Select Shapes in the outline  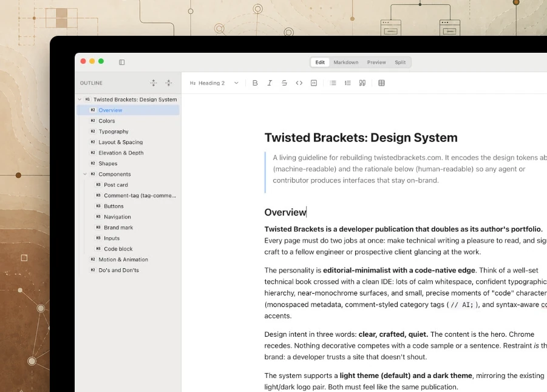[x=128, y=164]
